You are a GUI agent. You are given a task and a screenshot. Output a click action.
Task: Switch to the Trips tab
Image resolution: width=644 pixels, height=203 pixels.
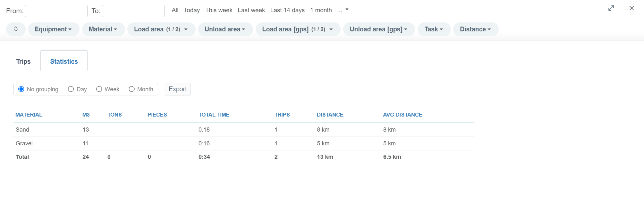point(23,61)
